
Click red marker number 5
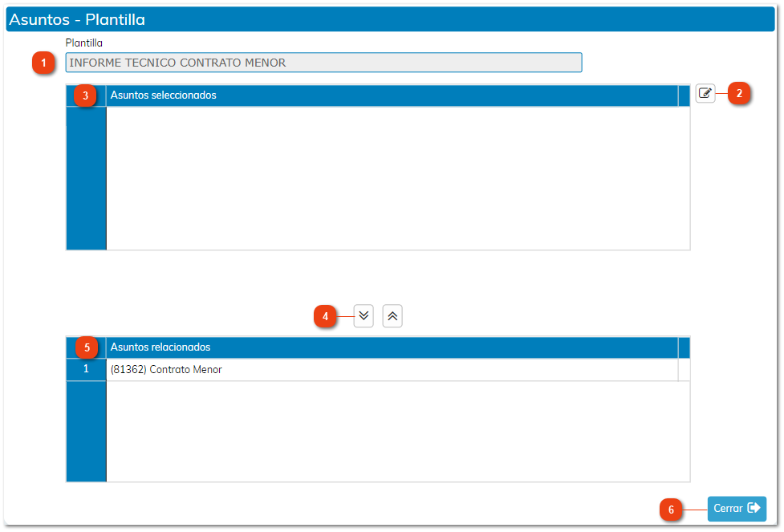(x=87, y=347)
